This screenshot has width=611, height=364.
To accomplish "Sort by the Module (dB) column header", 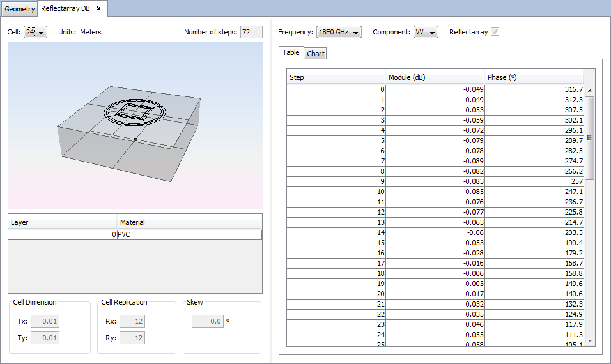I will click(x=435, y=77).
